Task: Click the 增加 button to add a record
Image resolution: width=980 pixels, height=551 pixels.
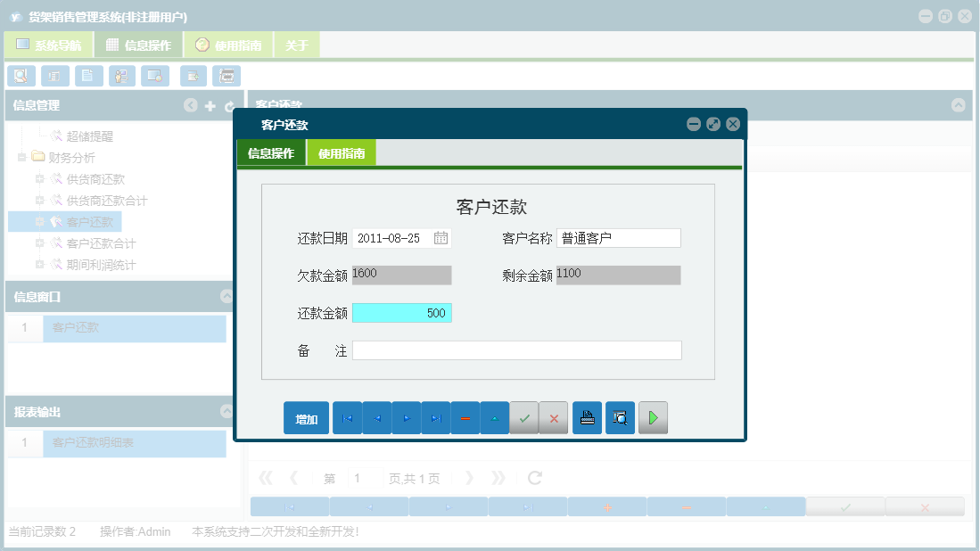Action: (x=306, y=417)
